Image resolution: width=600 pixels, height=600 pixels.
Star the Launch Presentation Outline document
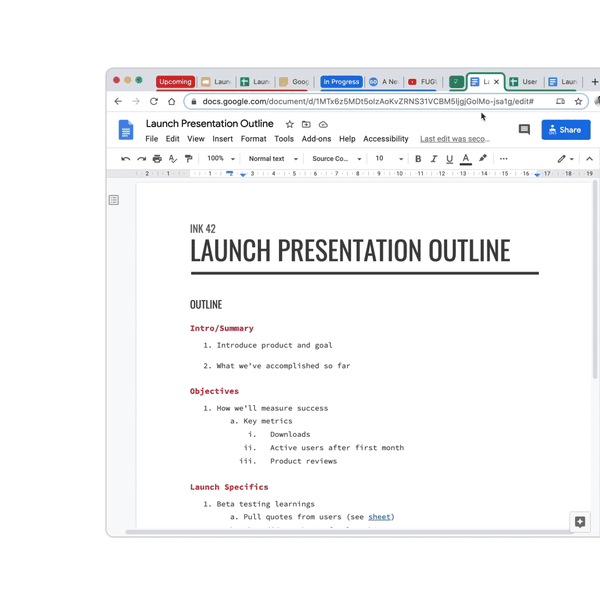tap(290, 124)
